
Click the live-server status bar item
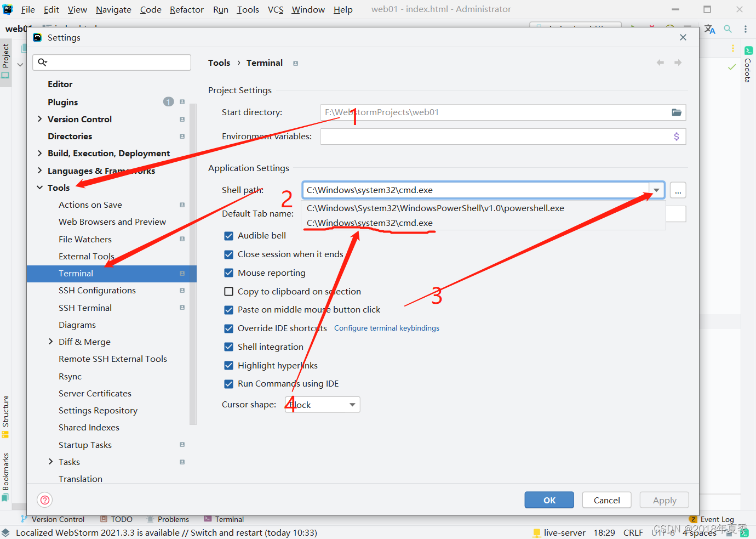click(x=559, y=532)
